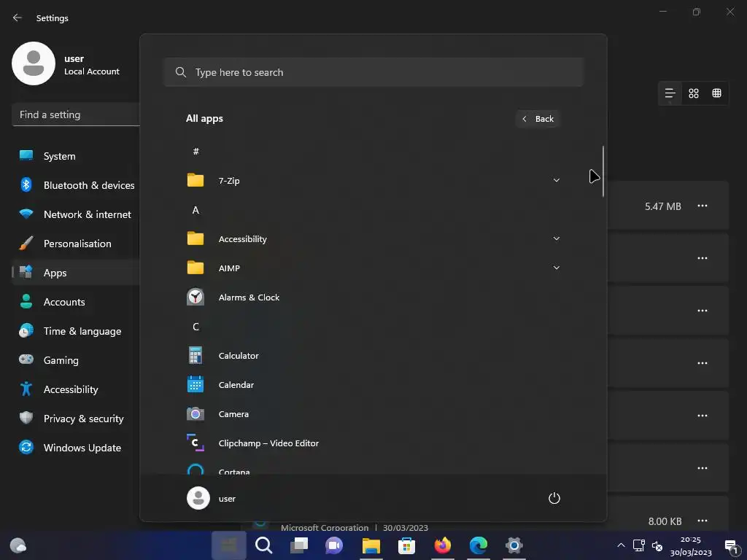Open Accessibility settings in Settings sidebar

(x=76, y=389)
